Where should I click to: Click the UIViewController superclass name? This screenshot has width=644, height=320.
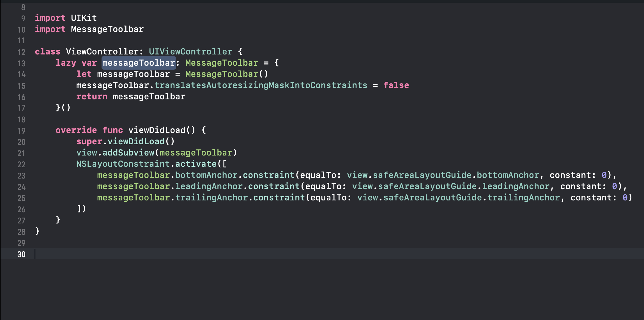190,52
